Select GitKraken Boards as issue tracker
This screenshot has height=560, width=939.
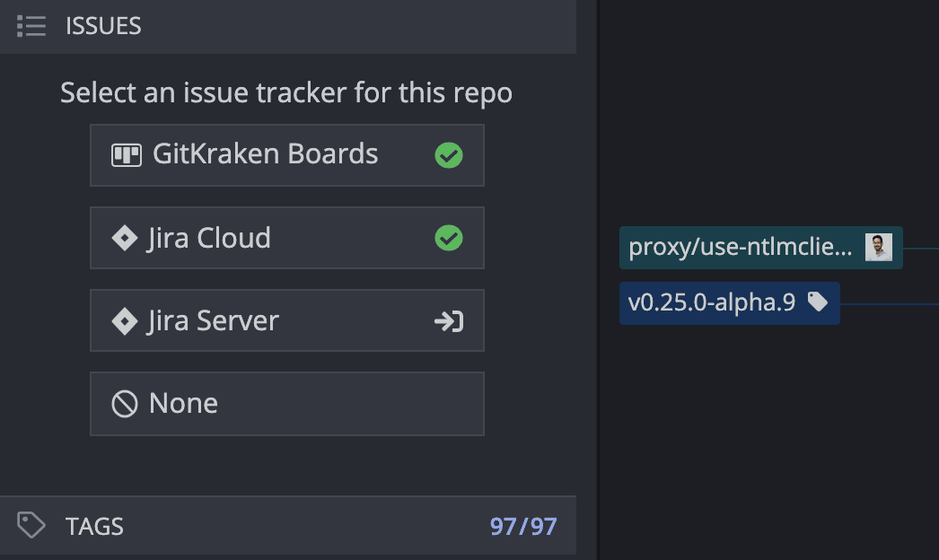[266, 155]
